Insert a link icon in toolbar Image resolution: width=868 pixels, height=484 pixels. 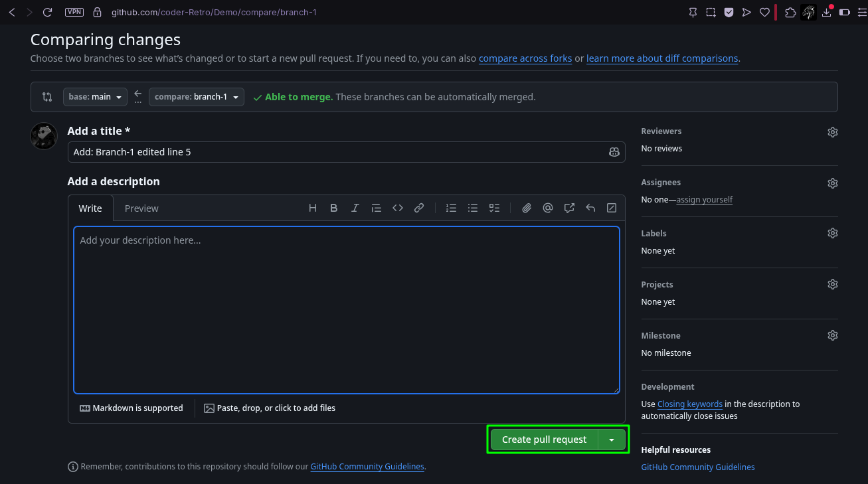pos(419,208)
